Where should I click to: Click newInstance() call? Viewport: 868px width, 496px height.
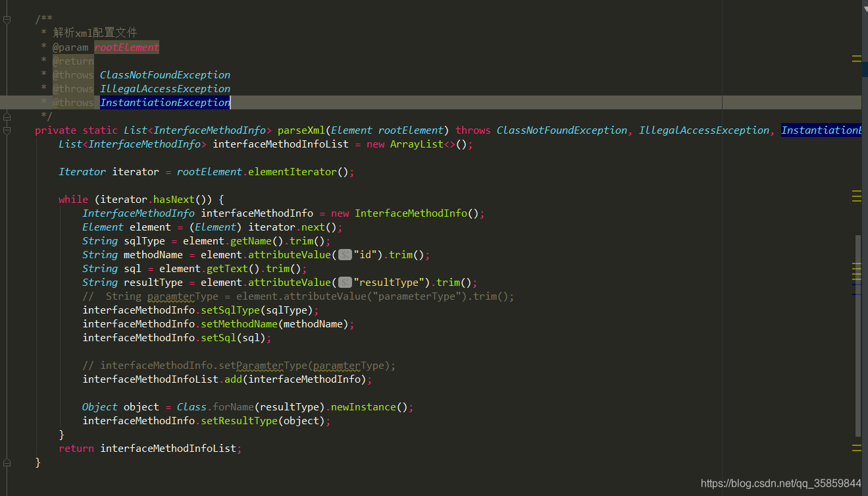pos(369,407)
